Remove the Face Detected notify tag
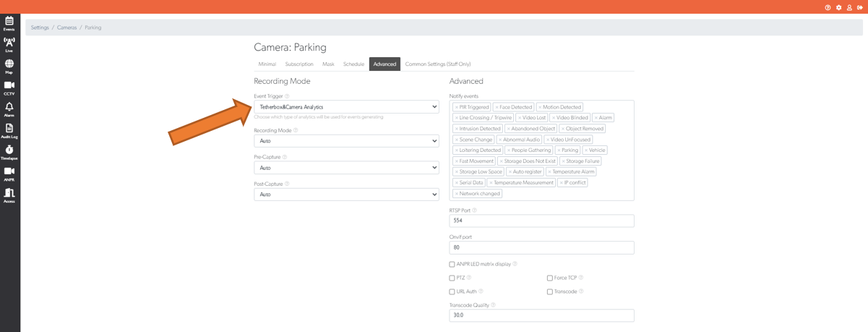 pyautogui.click(x=497, y=107)
